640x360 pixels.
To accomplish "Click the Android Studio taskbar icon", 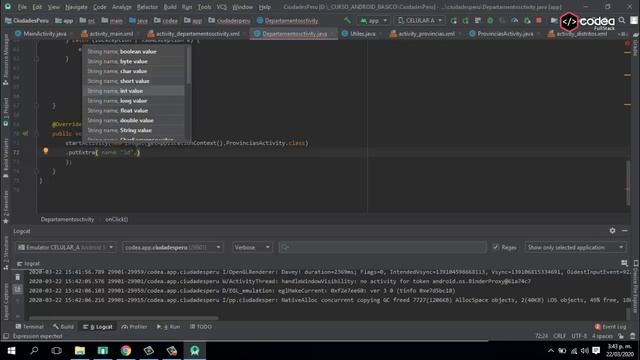I will [x=195, y=350].
